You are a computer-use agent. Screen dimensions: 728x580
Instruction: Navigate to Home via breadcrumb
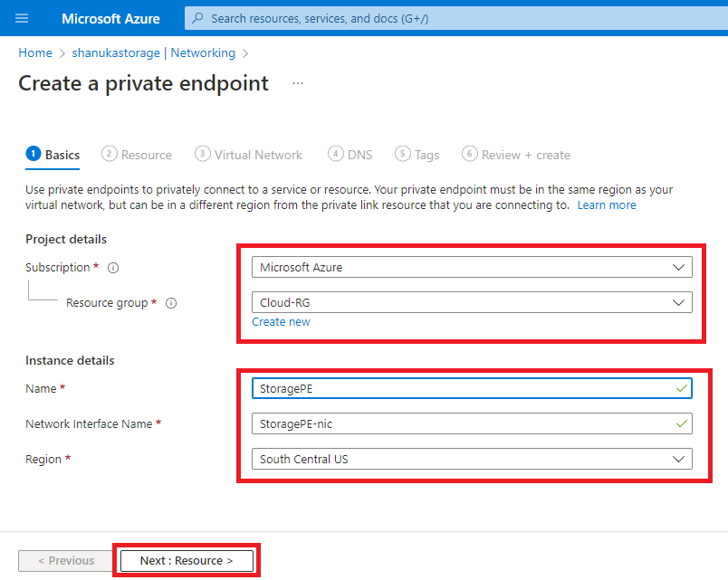point(34,52)
